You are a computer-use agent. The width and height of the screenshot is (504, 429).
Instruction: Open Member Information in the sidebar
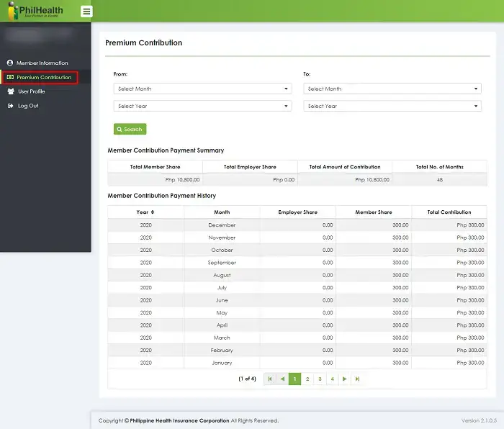42,63
